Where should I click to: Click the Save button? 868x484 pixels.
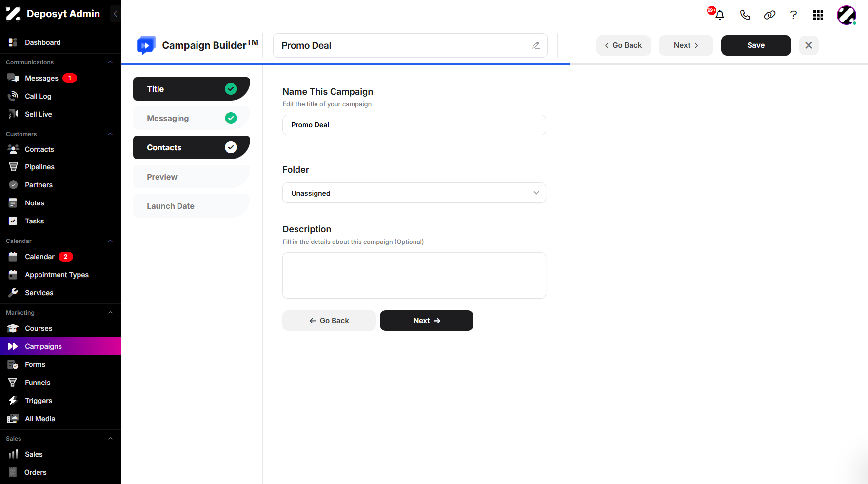[x=756, y=45]
